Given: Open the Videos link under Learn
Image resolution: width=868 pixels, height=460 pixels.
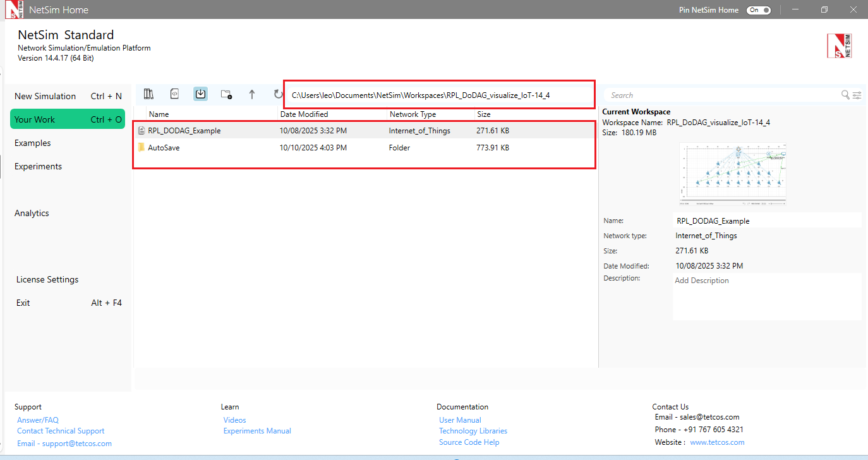Looking at the screenshot, I should pos(234,420).
